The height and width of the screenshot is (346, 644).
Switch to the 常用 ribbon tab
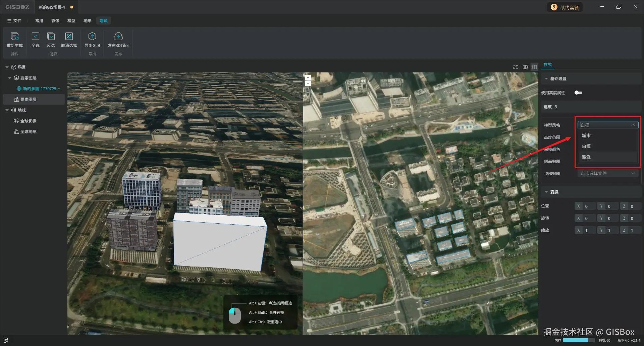point(39,21)
